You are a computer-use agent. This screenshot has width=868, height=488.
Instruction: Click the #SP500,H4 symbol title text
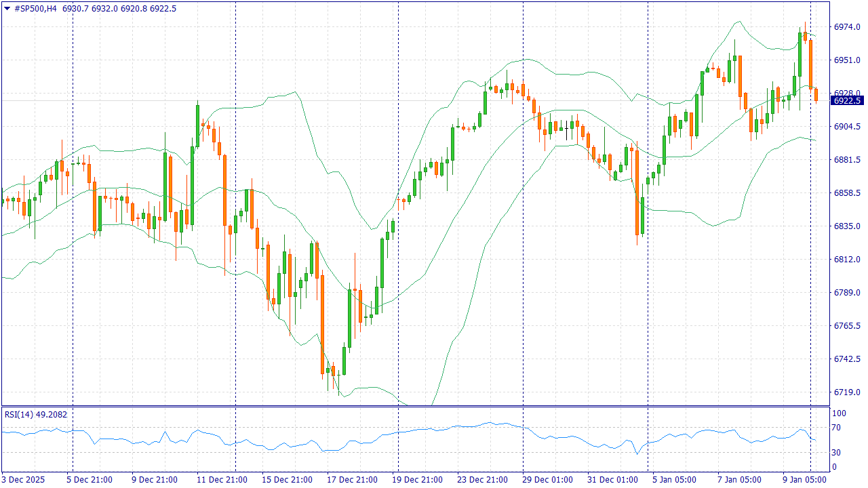pyautogui.click(x=35, y=9)
